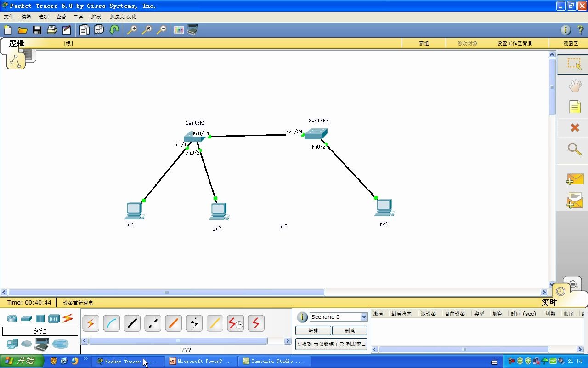The width and height of the screenshot is (588, 368).
Task: Select Hubs device category
Action: point(40,318)
